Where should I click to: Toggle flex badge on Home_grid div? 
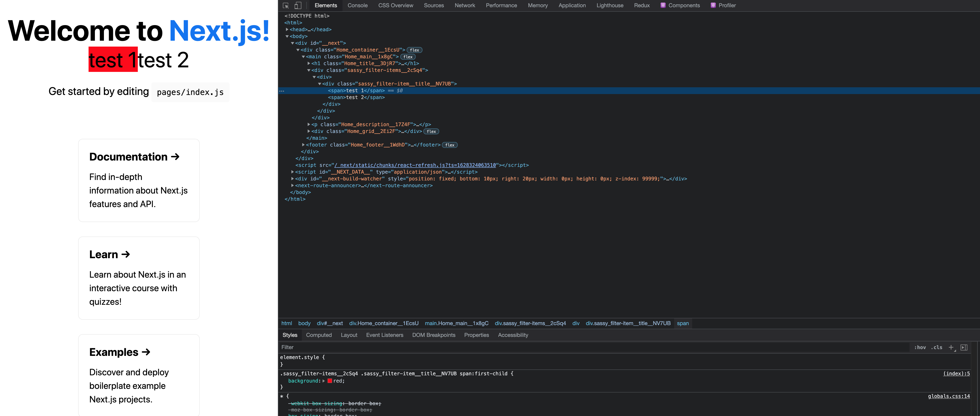click(x=431, y=131)
